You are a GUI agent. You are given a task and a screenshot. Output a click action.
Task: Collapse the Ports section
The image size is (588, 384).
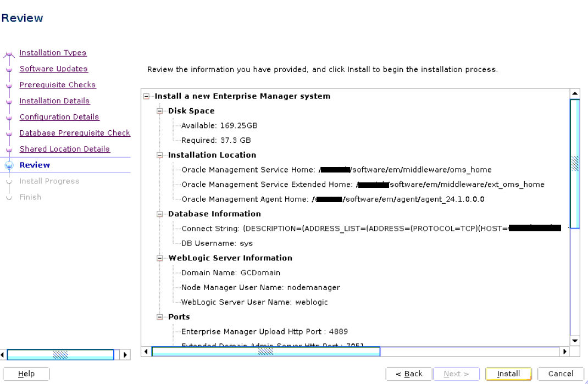(160, 317)
